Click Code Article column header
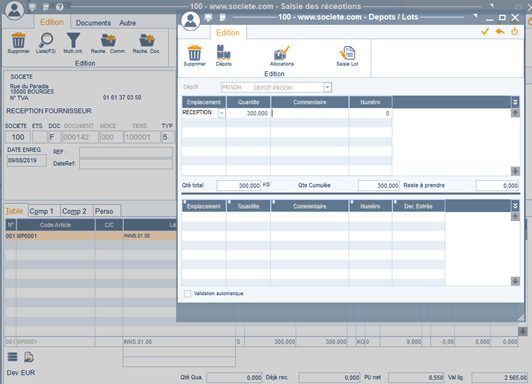 (x=56, y=225)
